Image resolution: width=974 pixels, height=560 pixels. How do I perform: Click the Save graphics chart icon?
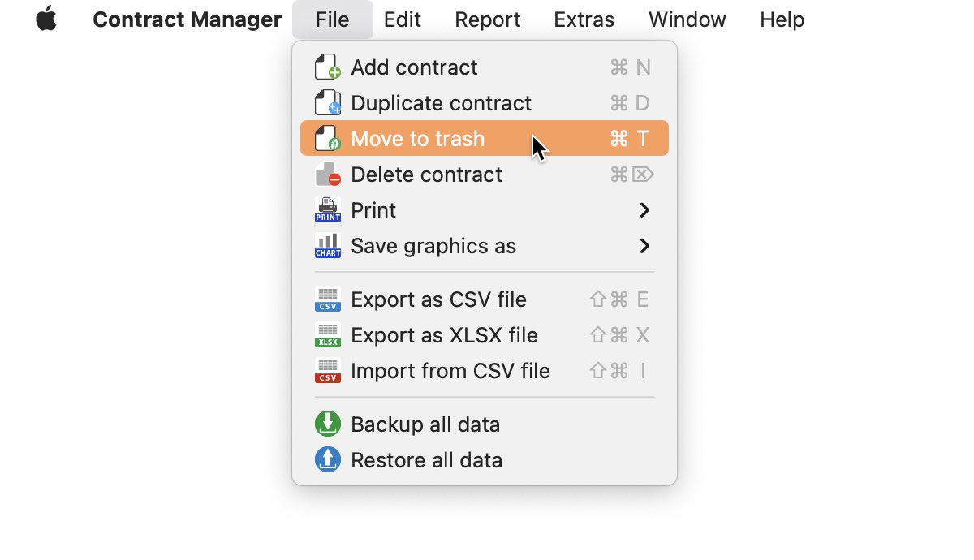click(x=327, y=246)
